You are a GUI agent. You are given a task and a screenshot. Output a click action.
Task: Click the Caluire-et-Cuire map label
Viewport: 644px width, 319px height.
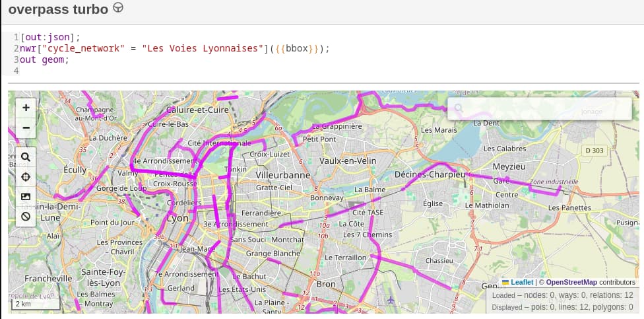tap(197, 110)
